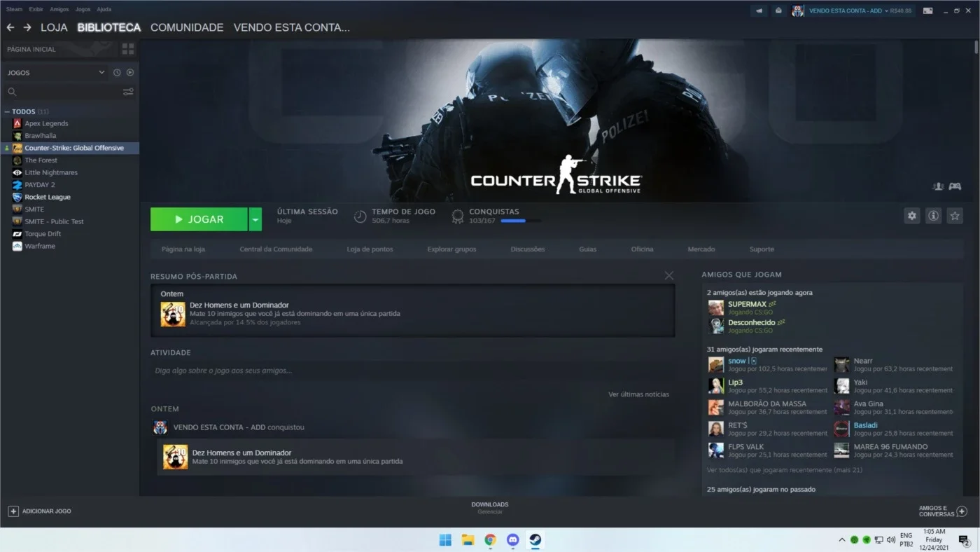Open recent activity clock filter
Image resolution: width=980 pixels, height=552 pixels.
(117, 72)
